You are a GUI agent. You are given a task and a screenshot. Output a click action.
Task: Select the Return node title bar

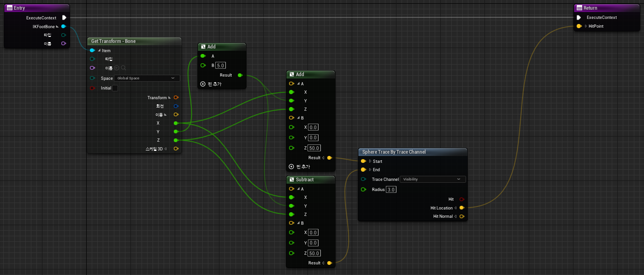tap(606, 8)
